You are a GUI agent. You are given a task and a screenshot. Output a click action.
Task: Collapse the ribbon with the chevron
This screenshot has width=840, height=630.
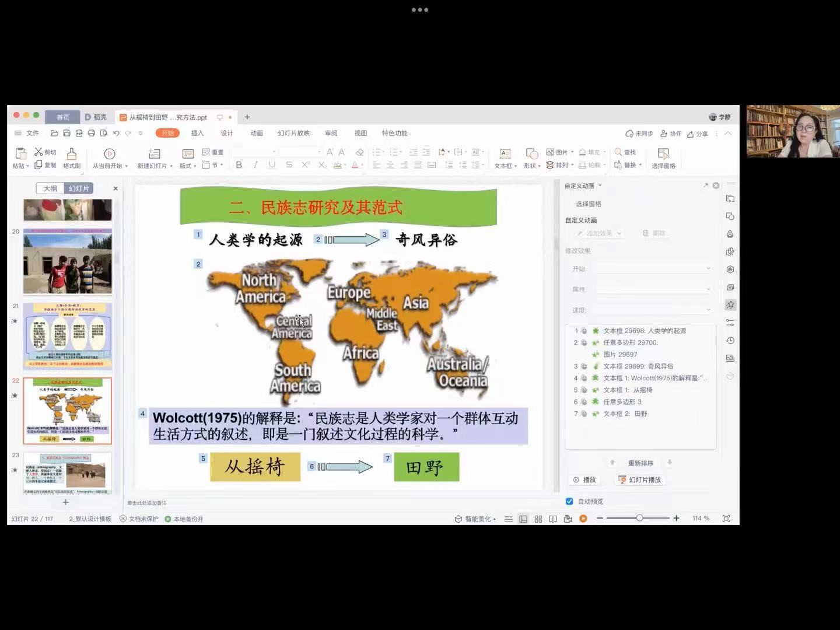(728, 134)
